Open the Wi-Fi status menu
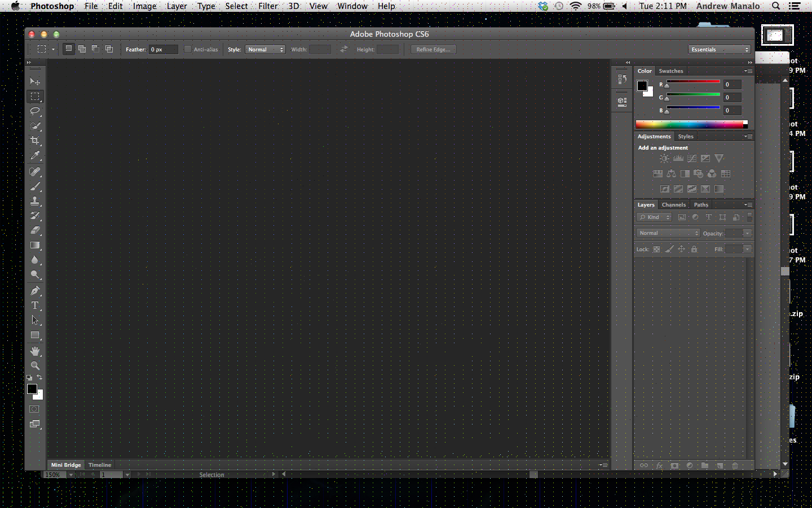This screenshot has height=508, width=812. pos(575,6)
